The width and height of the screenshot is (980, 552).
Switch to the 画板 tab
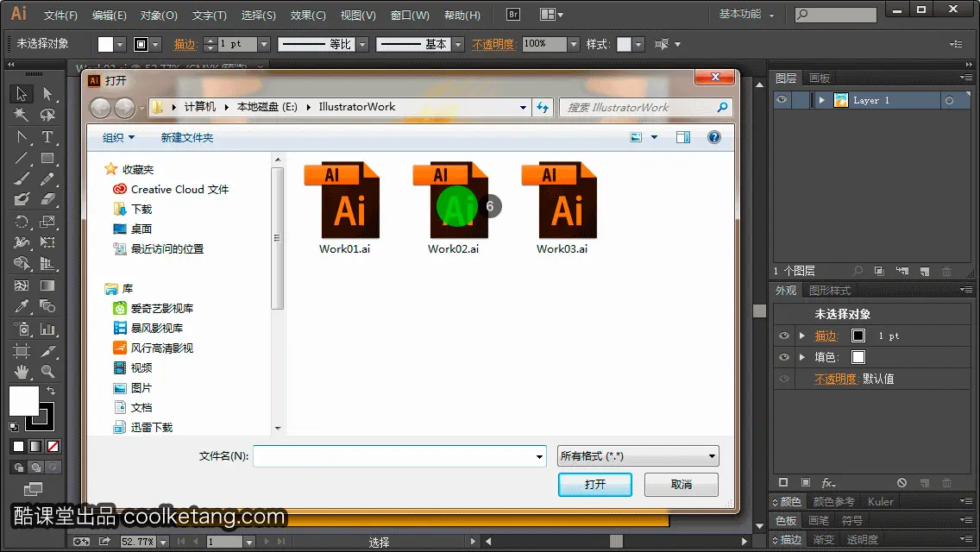[819, 78]
